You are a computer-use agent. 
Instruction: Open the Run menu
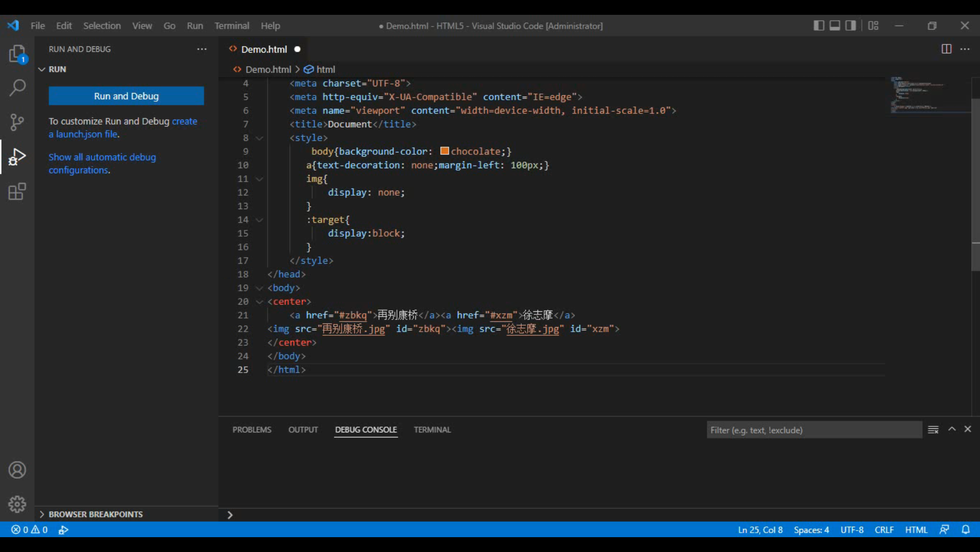click(x=195, y=26)
